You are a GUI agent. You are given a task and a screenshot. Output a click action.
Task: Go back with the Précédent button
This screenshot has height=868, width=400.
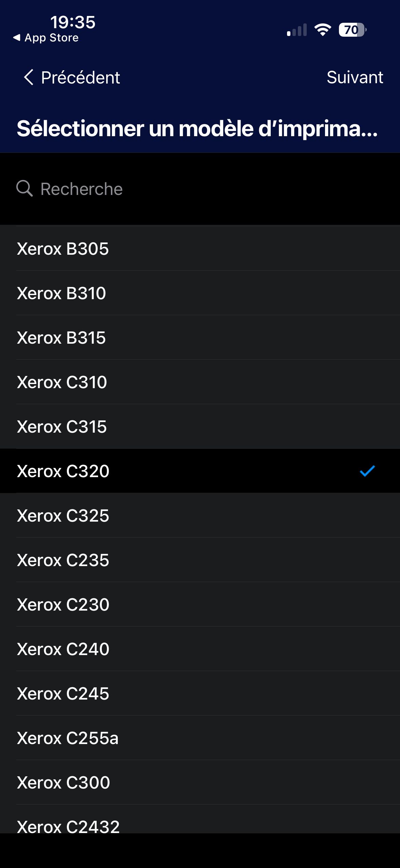[x=72, y=77]
